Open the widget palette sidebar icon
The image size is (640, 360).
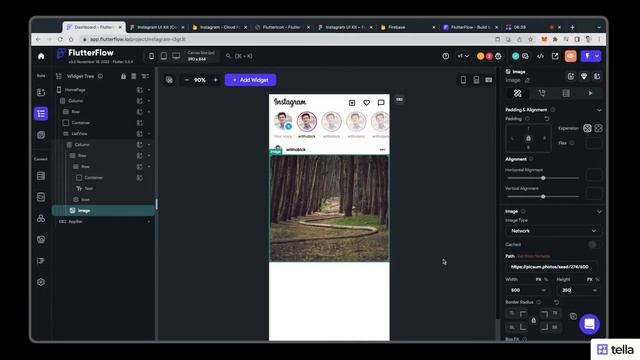[41, 92]
